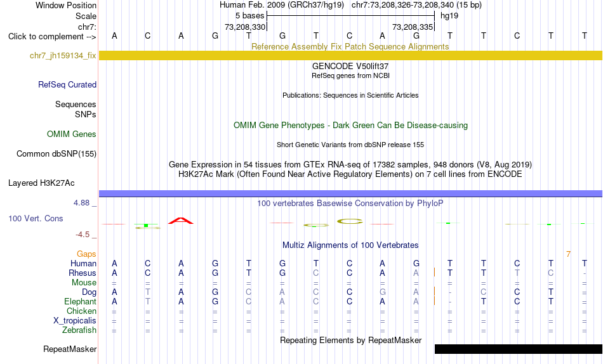
Task: Select the Chicken alignment row label
Action: tap(81, 311)
